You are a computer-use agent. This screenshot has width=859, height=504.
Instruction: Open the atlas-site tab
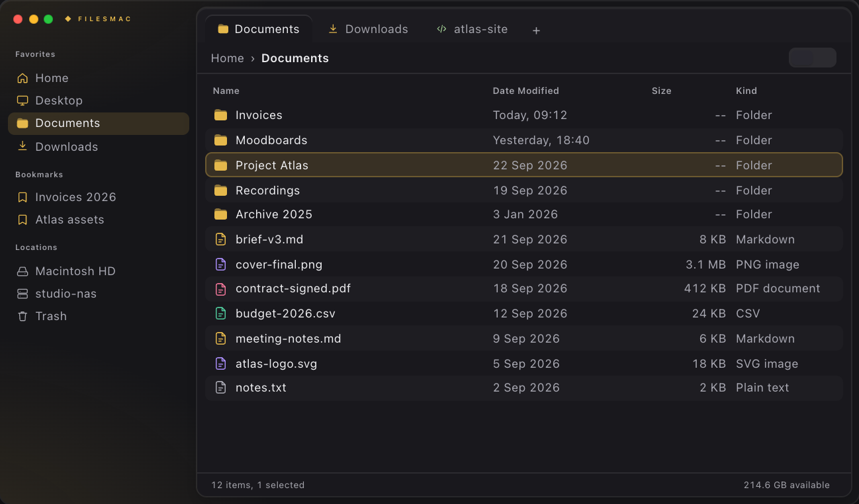(472, 29)
